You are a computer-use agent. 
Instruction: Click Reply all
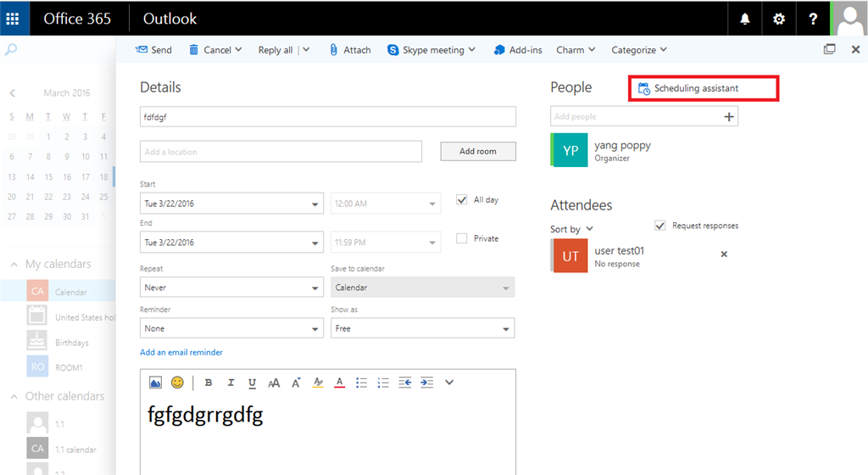click(x=275, y=50)
